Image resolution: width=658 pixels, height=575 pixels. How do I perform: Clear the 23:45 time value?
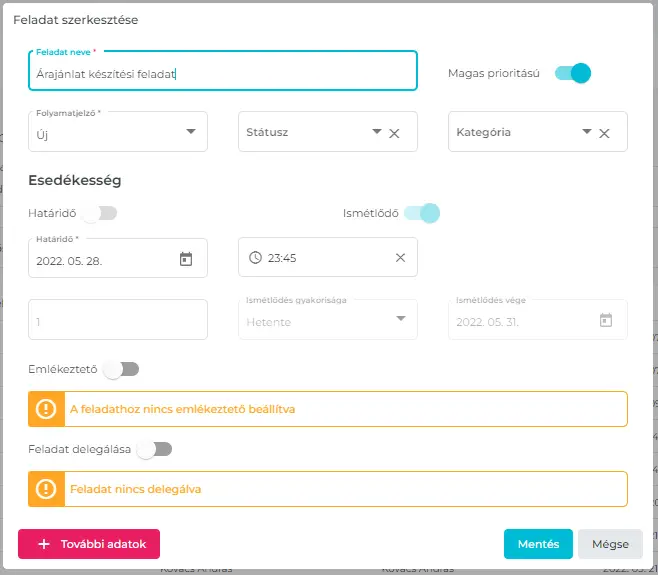click(400, 258)
